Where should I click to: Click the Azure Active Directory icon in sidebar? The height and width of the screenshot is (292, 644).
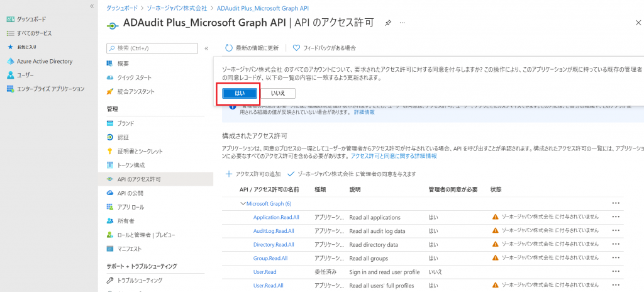[11, 62]
